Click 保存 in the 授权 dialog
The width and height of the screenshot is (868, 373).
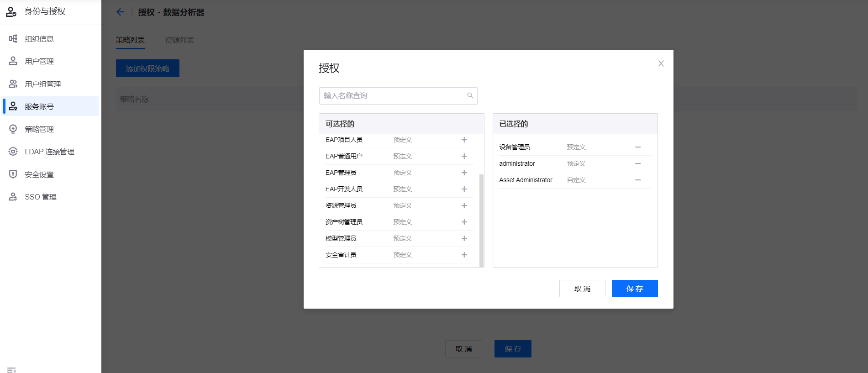pos(635,289)
